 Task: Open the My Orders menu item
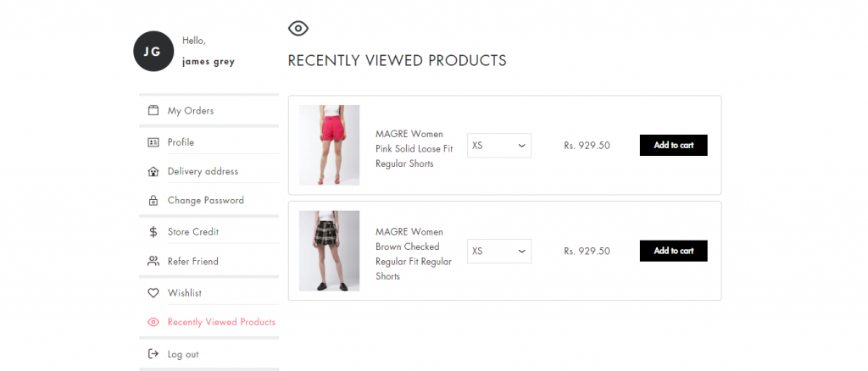[209, 111]
